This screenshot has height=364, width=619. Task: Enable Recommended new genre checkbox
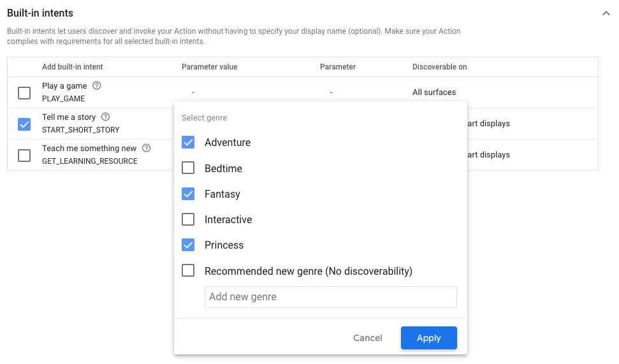(188, 271)
